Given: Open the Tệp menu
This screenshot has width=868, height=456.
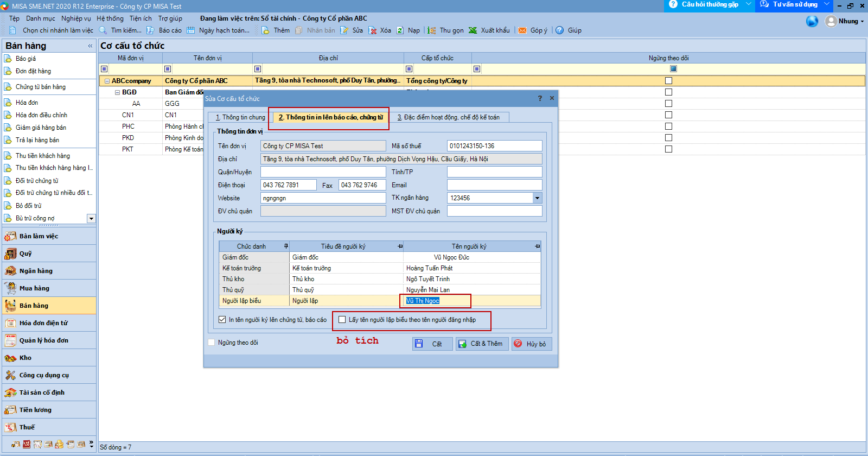Looking at the screenshot, I should coord(14,18).
